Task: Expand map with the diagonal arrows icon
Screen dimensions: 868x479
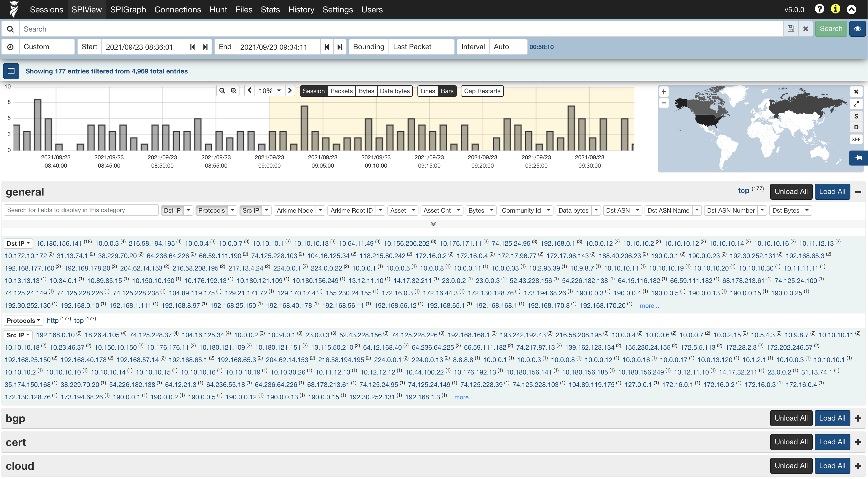Action: tap(856, 104)
